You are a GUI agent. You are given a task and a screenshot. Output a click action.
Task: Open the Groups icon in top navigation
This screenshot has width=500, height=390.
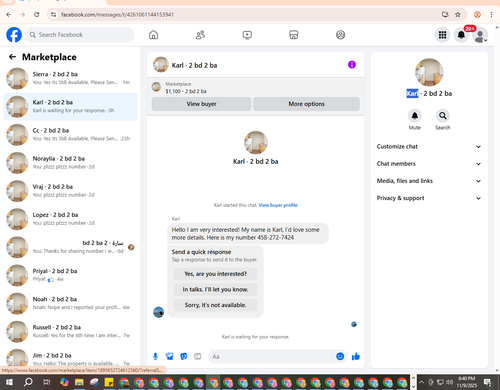point(340,35)
